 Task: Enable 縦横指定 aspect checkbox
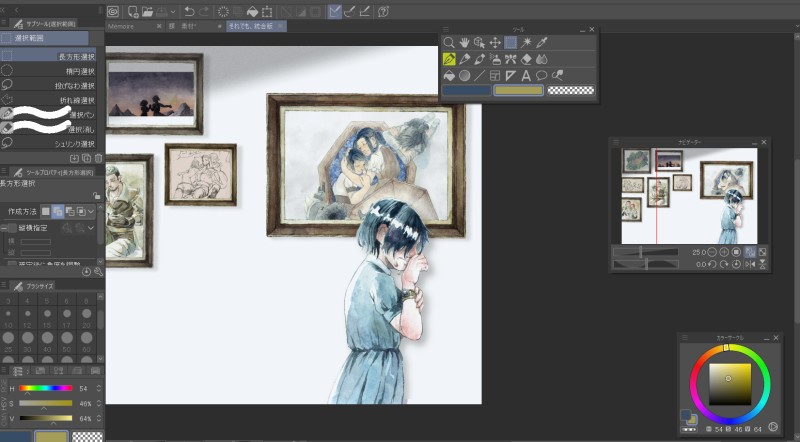pos(12,228)
